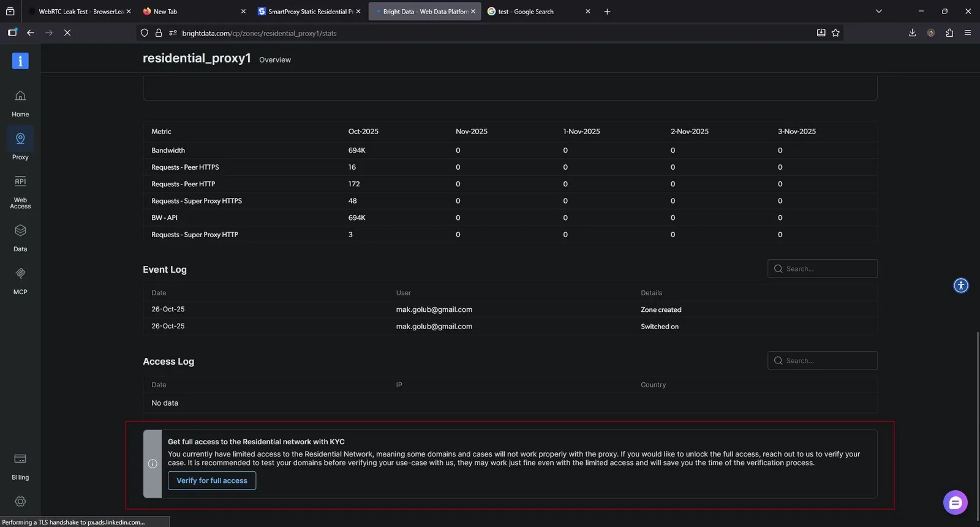
Task: Click the Oct-2025 column header
Action: pos(363,131)
